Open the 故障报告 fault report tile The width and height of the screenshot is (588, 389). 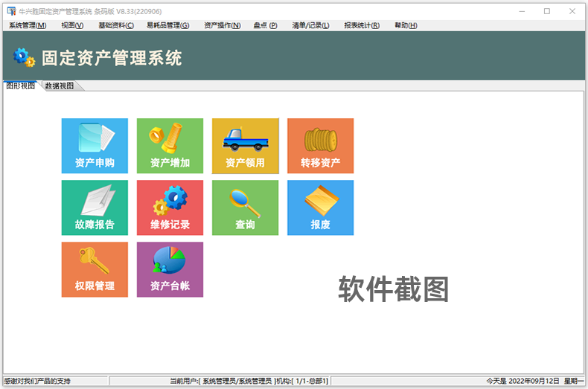pos(95,208)
